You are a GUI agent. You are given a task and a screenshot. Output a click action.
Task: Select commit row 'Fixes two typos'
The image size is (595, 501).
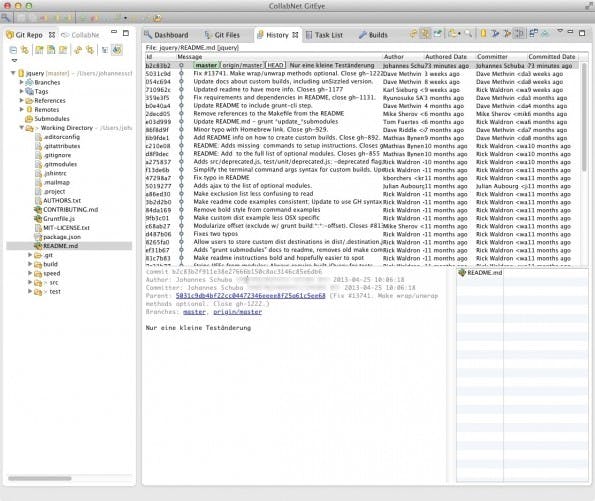coord(362,234)
